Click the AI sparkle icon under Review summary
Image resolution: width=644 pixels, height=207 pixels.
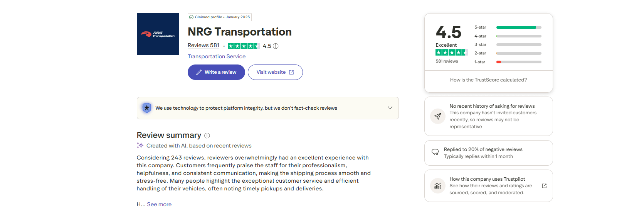pyautogui.click(x=140, y=145)
